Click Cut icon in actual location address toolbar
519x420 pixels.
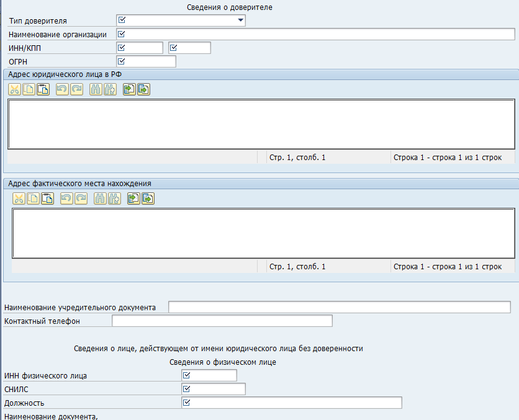[x=19, y=199]
